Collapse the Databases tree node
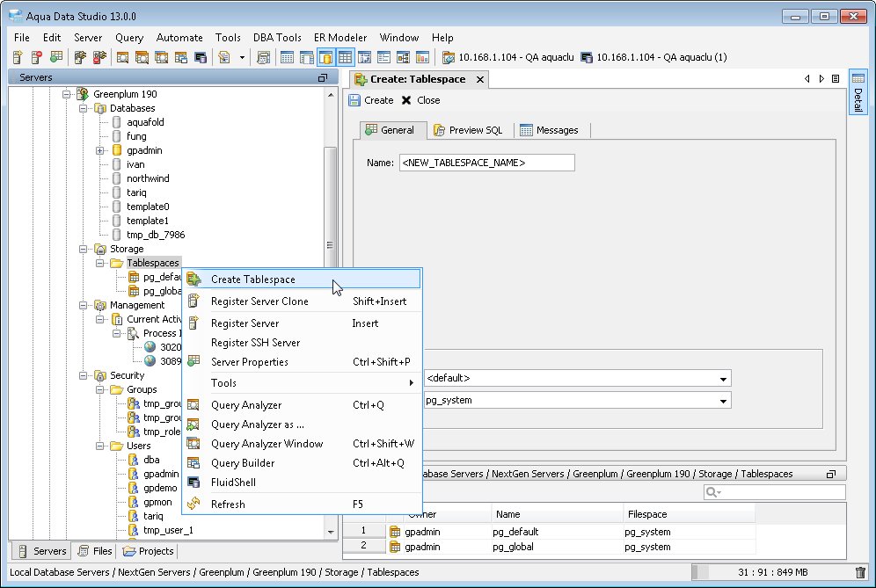The image size is (876, 588). point(84,108)
